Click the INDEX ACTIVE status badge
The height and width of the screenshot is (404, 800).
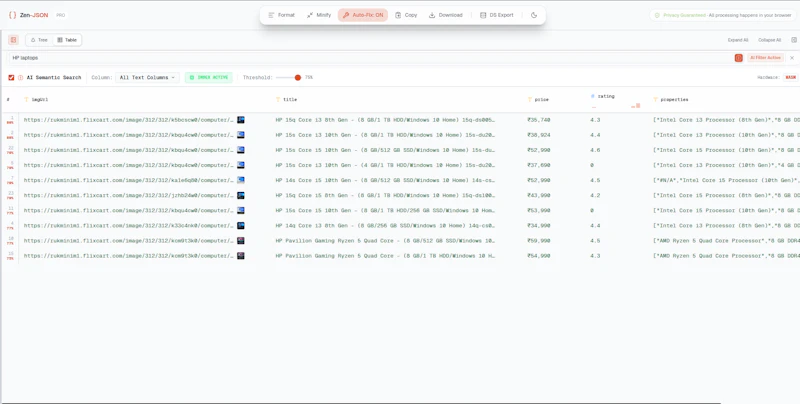tap(209, 78)
